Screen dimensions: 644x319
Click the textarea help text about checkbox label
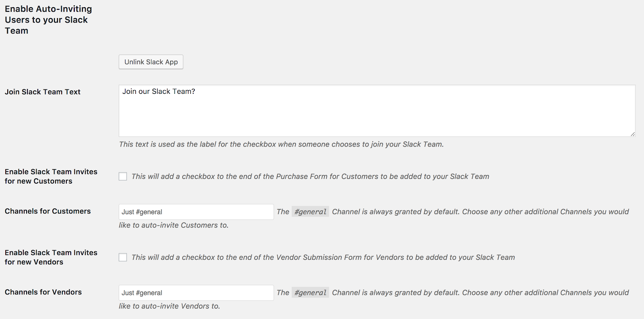[281, 144]
